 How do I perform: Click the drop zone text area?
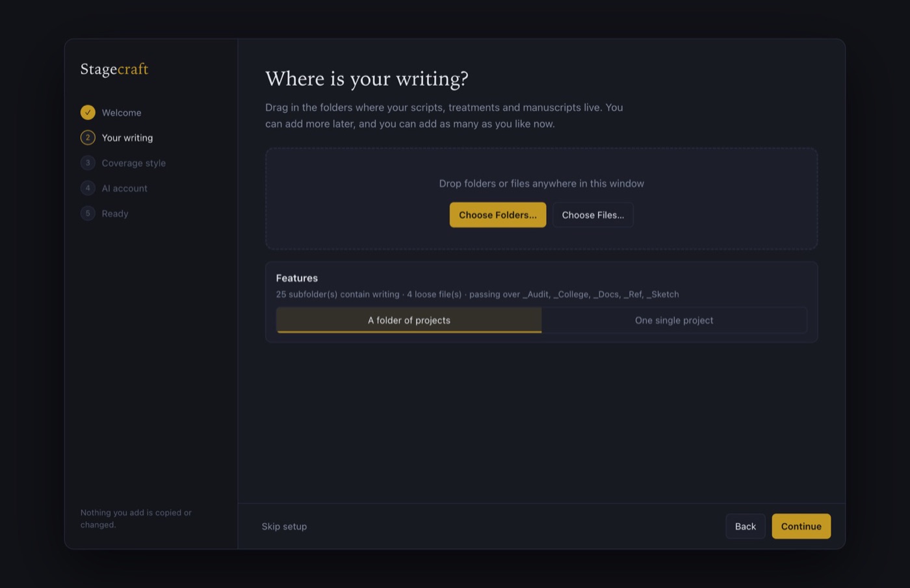541,184
